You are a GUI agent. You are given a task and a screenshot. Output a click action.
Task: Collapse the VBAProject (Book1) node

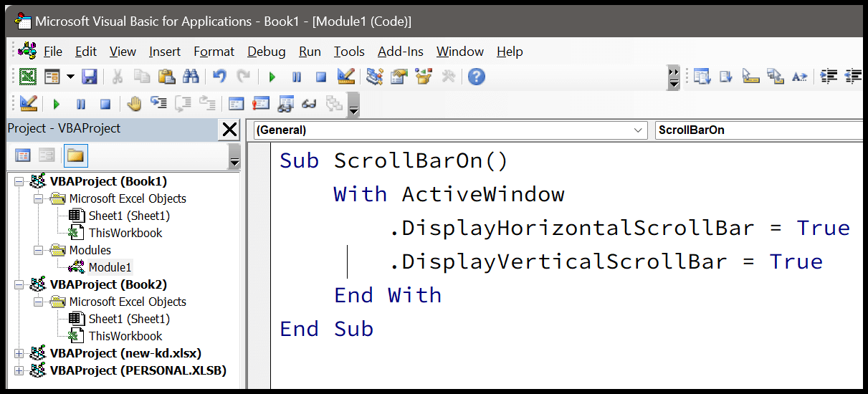(19, 181)
